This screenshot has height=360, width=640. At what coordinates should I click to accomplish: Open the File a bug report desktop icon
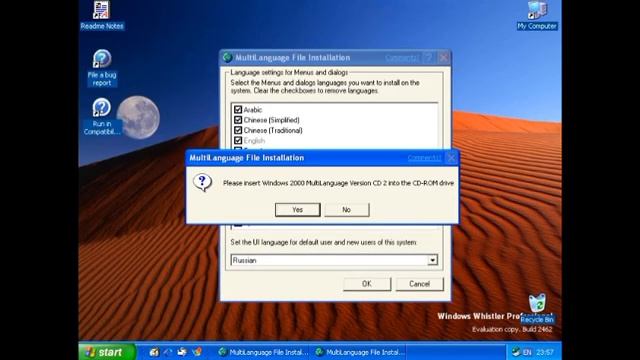(x=102, y=68)
